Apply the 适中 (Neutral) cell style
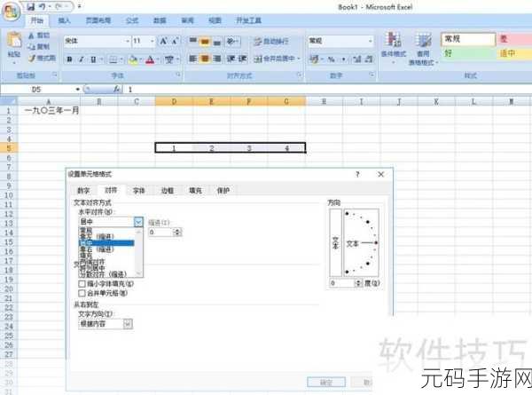The image size is (532, 395). coord(513,53)
